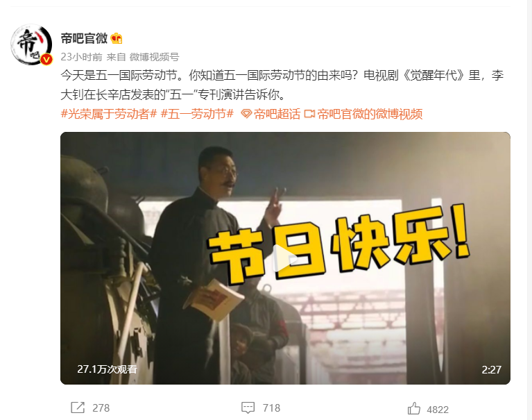Click the diamond super-topic icon

[x=246, y=114]
